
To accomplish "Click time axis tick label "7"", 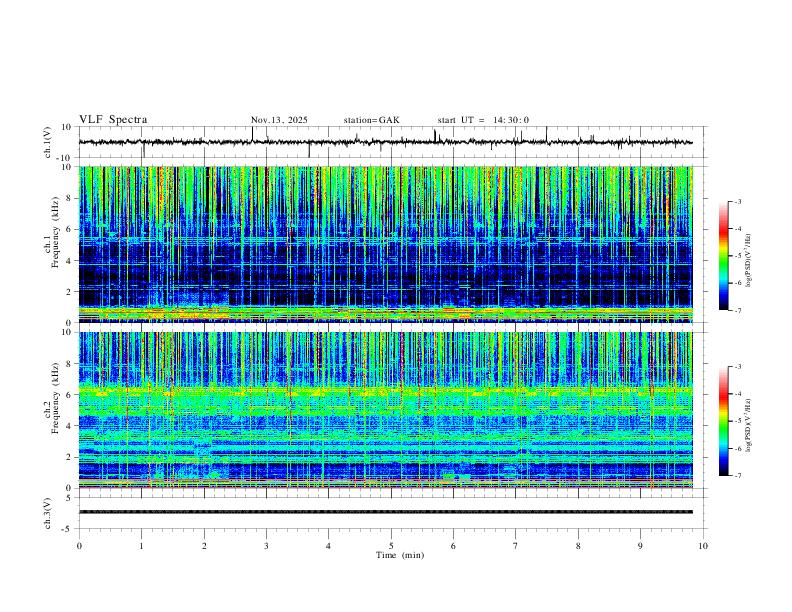I will [516, 546].
